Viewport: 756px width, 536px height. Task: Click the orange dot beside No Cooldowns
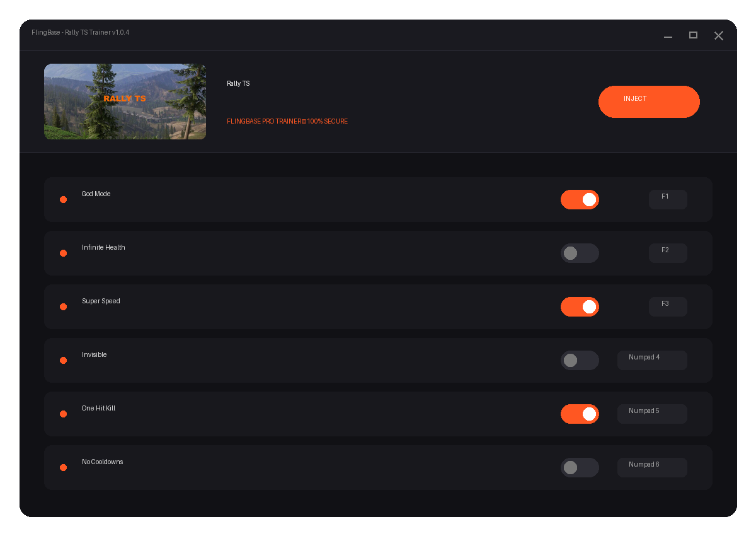[63, 467]
